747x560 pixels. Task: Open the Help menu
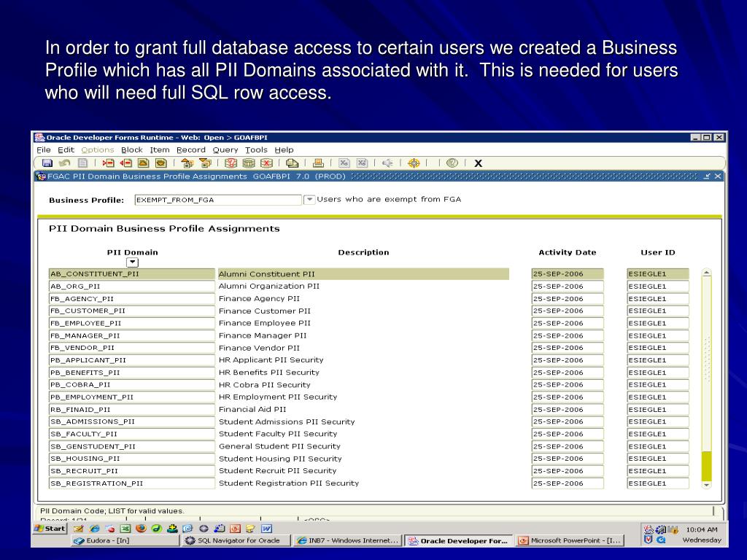(x=284, y=149)
